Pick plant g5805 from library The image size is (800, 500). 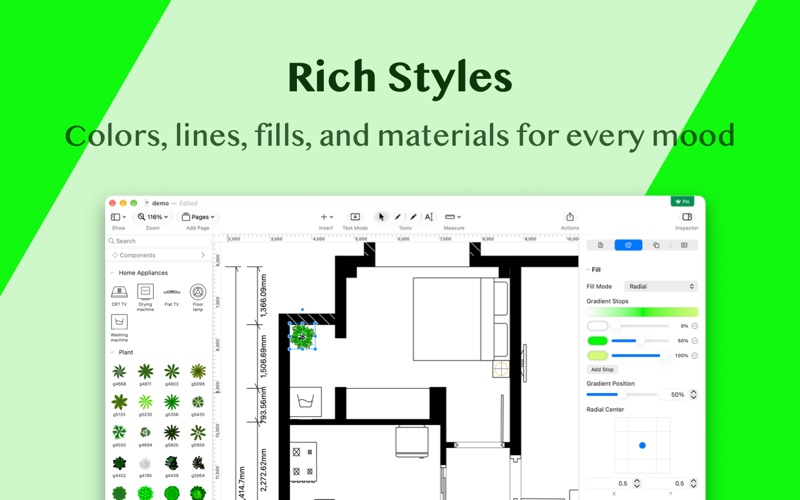172,436
